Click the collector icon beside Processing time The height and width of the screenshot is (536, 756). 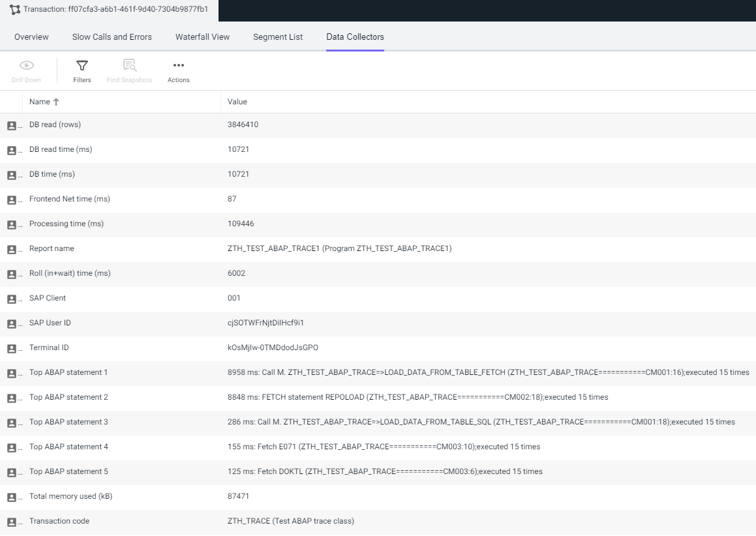point(12,225)
